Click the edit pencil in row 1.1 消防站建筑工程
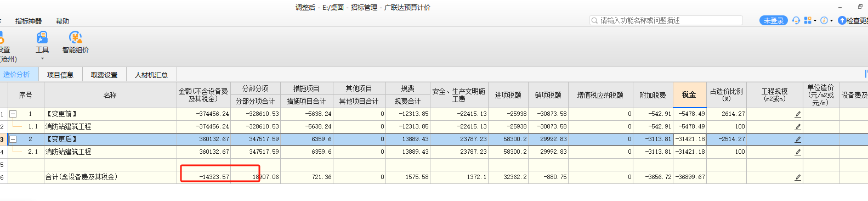The height and width of the screenshot is (201, 868). [798, 127]
